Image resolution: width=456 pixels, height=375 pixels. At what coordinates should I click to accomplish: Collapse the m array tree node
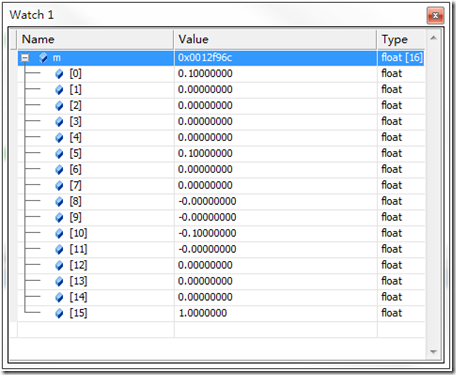25,58
